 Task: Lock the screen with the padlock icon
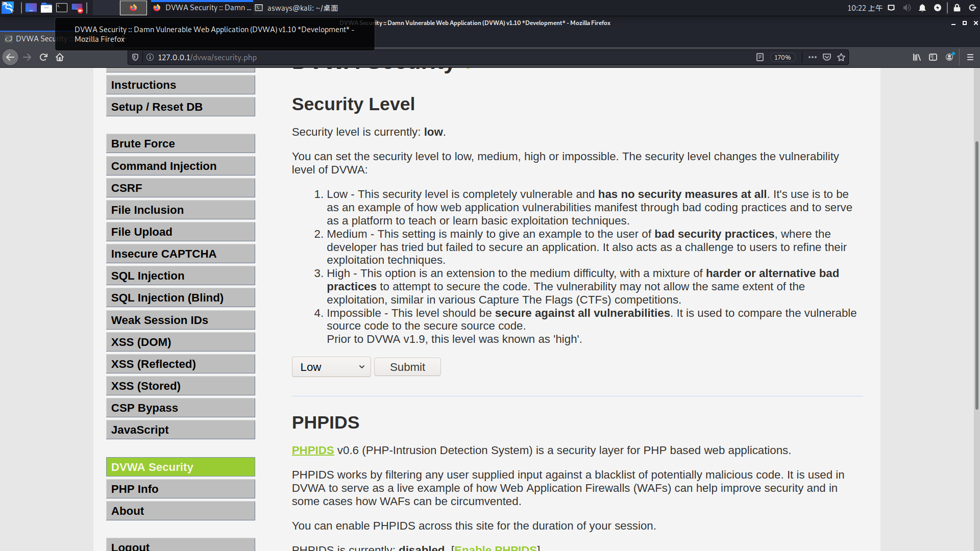tap(957, 8)
